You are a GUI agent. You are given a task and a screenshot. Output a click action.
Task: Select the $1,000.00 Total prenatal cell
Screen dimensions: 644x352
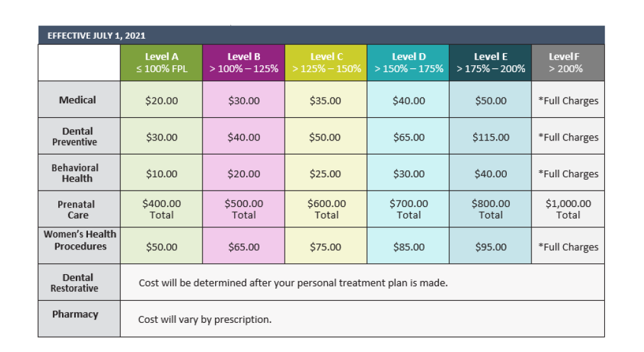(x=568, y=210)
